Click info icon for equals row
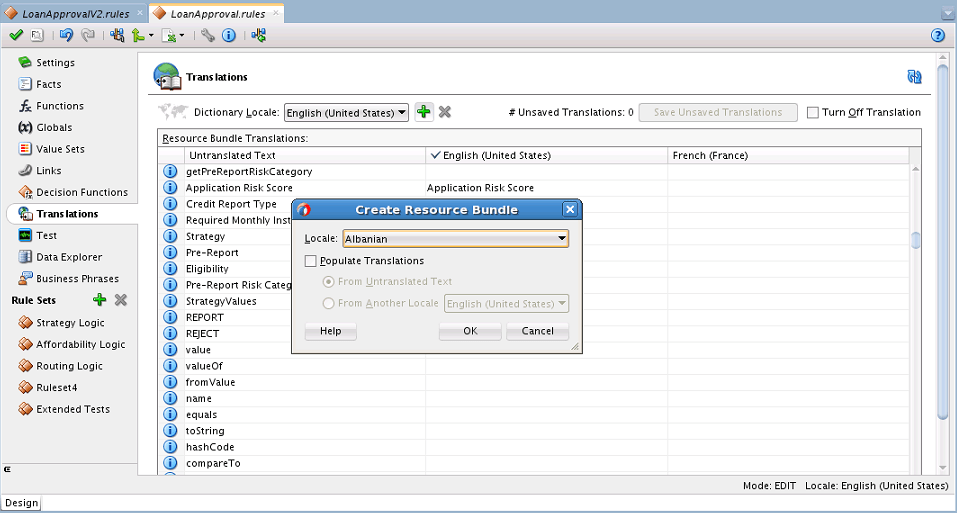Image resolution: width=957 pixels, height=513 pixels. (170, 414)
